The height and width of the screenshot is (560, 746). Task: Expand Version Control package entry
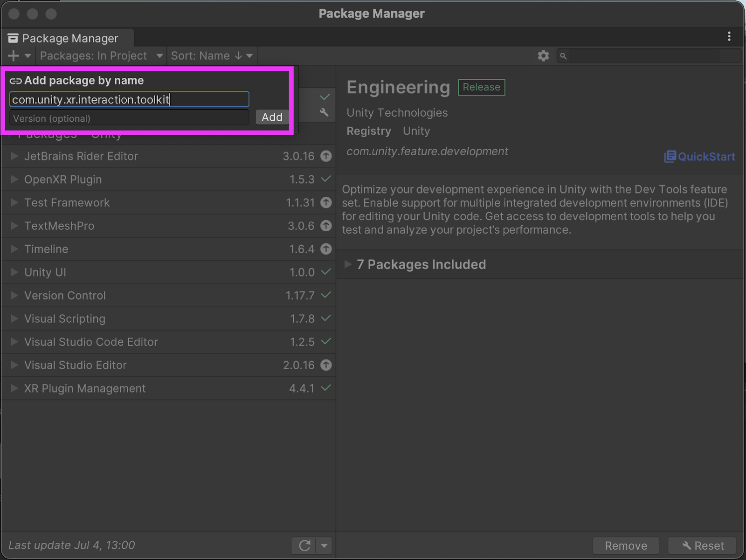click(x=14, y=296)
